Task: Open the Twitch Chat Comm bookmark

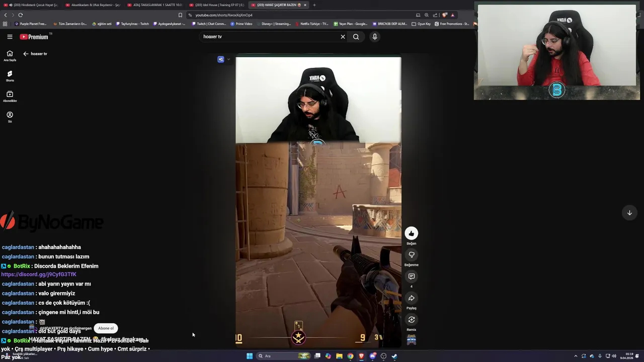Action: tap(209, 24)
